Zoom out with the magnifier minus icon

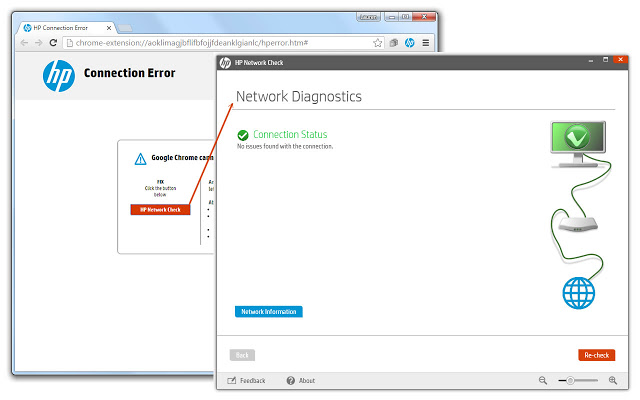click(542, 380)
